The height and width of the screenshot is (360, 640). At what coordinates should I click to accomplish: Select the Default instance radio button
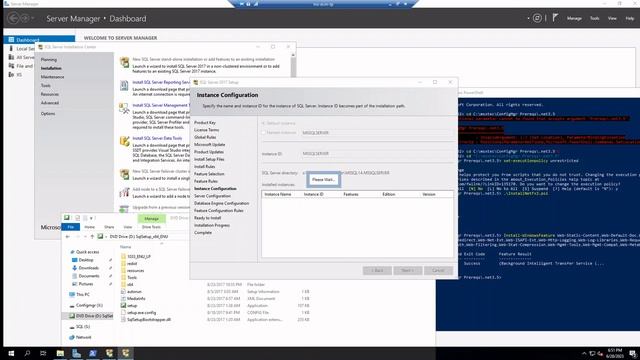pyautogui.click(x=264, y=123)
